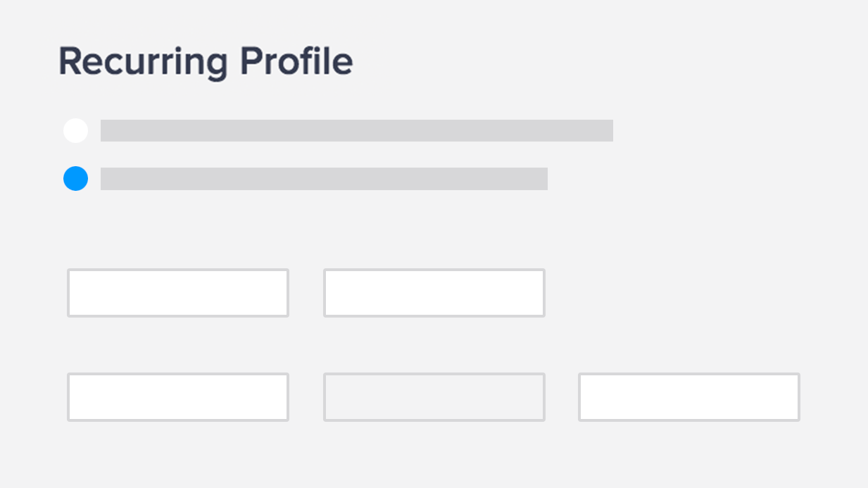Click the blue selected radio button
The height and width of the screenshot is (488, 868).
(75, 179)
